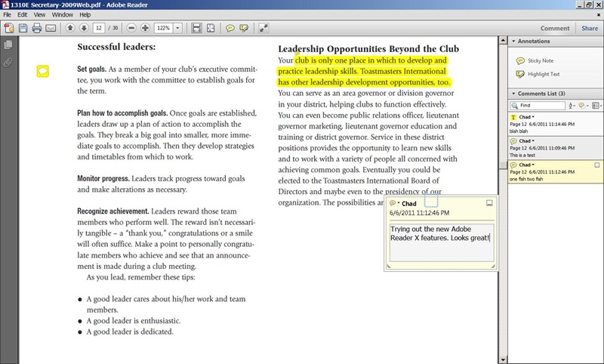Image resolution: width=604 pixels, height=364 pixels.
Task: Open the File menu
Action: [x=7, y=14]
